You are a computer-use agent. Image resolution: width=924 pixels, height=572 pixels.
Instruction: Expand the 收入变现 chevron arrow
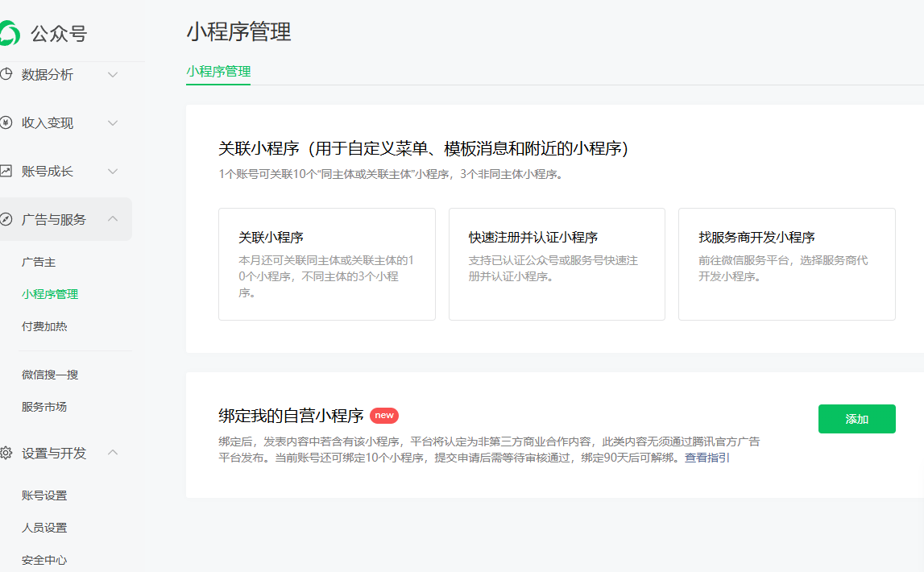tap(113, 123)
